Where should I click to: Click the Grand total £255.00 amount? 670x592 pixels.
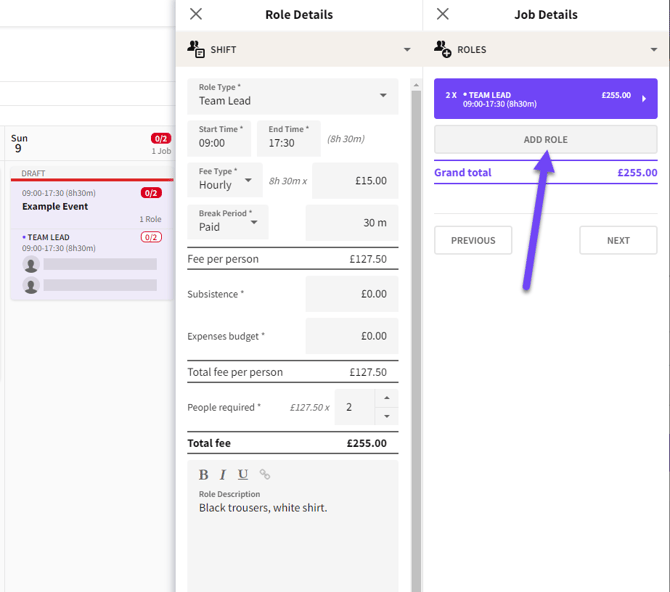pyautogui.click(x=637, y=172)
